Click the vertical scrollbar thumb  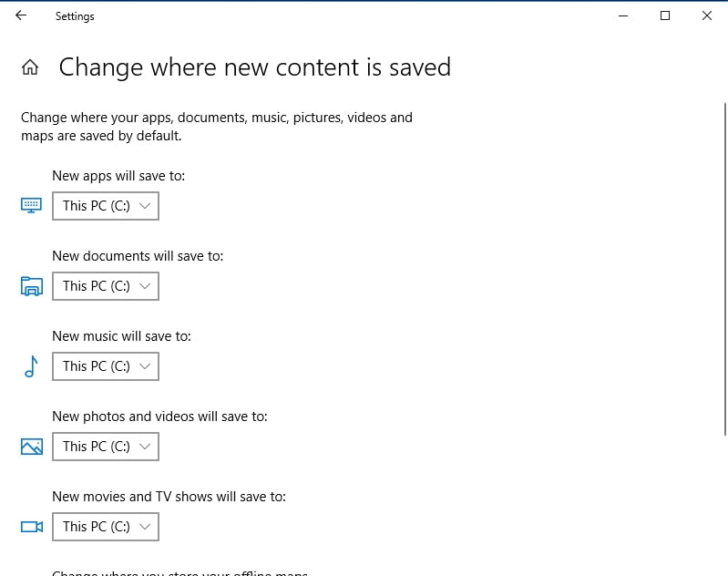(x=725, y=270)
